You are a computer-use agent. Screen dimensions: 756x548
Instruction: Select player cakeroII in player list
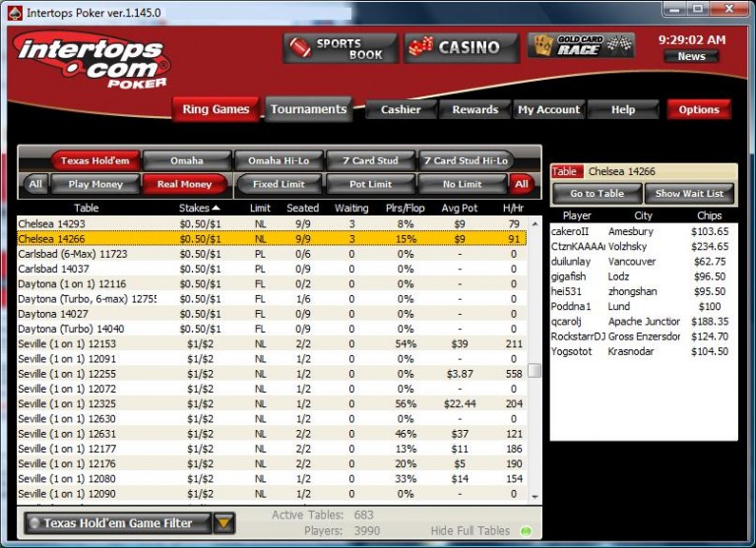[644, 231]
